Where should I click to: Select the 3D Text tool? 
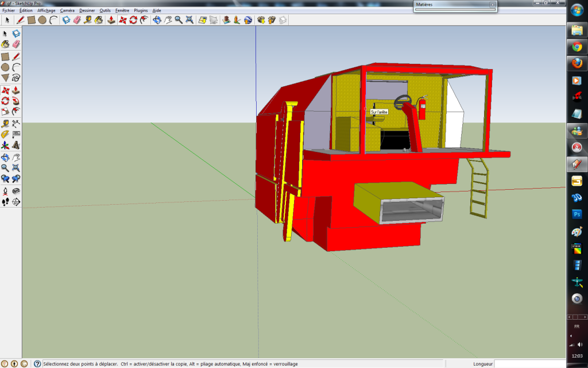point(16,145)
